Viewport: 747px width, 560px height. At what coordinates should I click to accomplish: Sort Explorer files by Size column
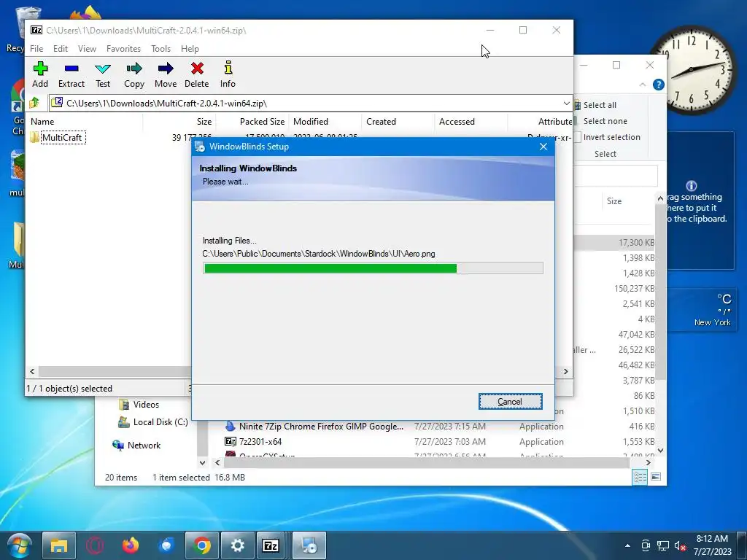(x=614, y=201)
